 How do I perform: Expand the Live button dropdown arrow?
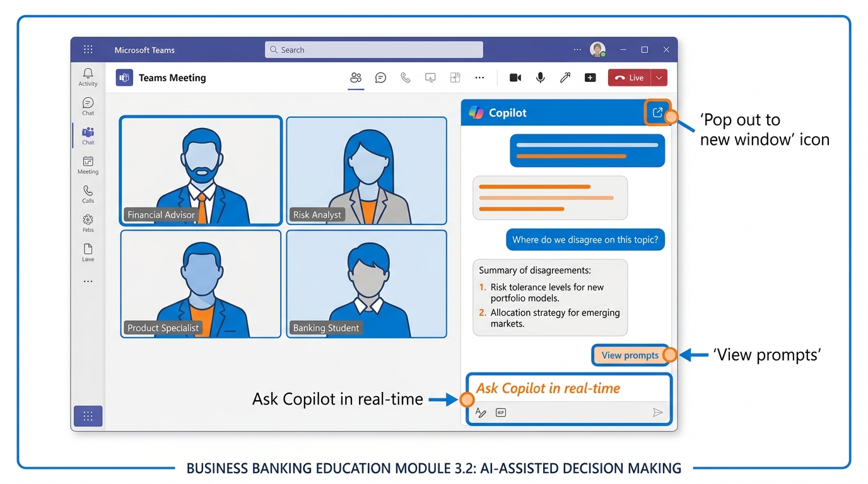tap(659, 78)
